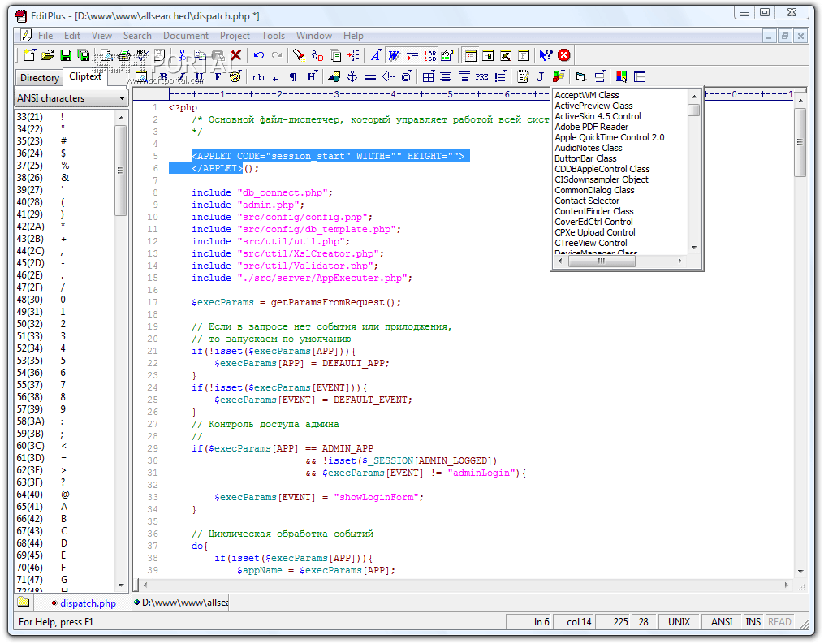The image size is (824, 644).
Task: Select the dispatch.php document tab
Action: (x=83, y=603)
